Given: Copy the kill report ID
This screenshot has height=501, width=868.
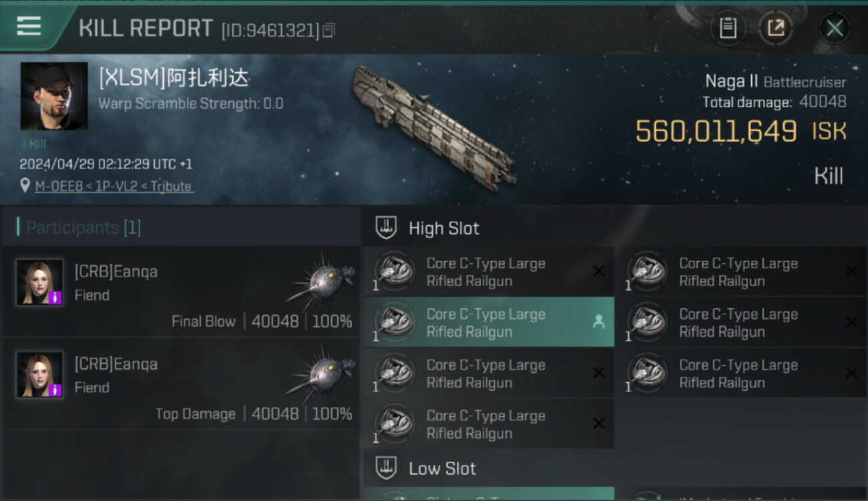Looking at the screenshot, I should (x=328, y=30).
